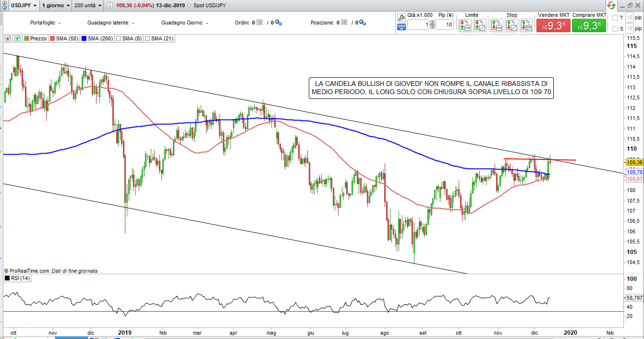The width and height of the screenshot is (644, 339).
Task: Click the instrument info icon
Action: tap(109, 5)
